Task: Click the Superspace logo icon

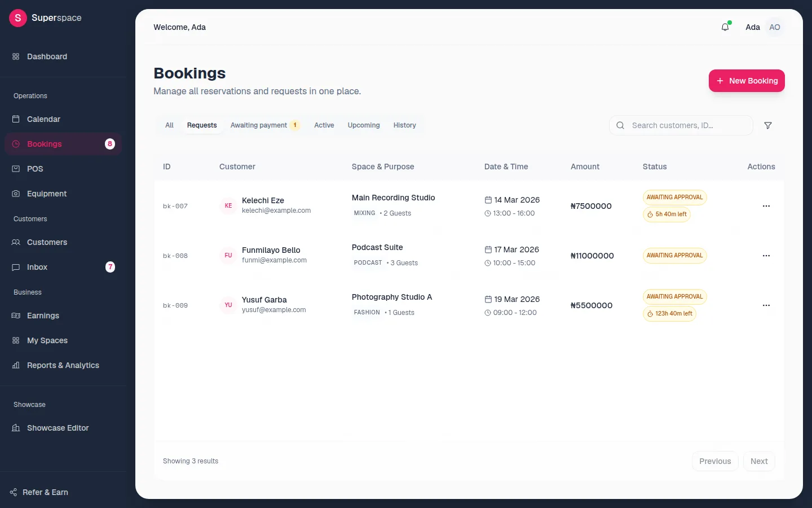Action: click(18, 18)
